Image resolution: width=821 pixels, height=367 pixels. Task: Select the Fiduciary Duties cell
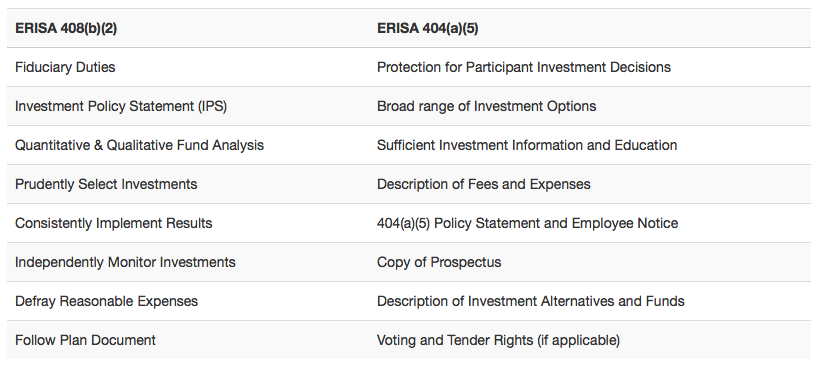(65, 67)
